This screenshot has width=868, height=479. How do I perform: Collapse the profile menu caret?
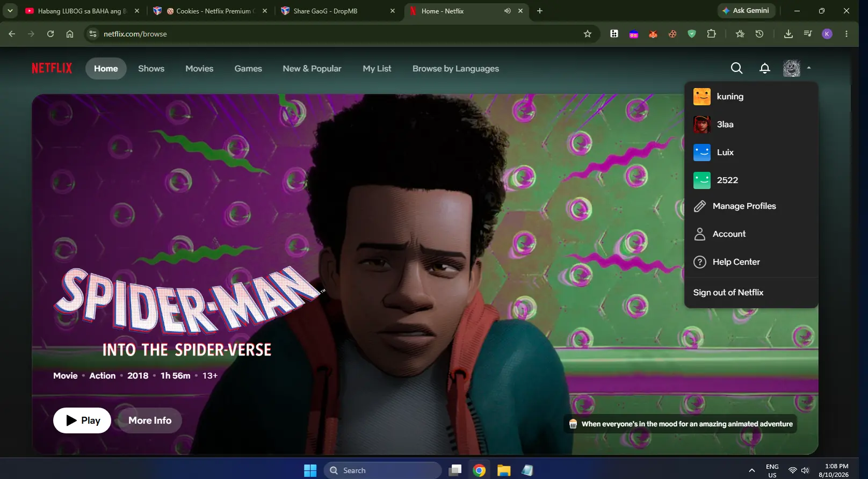809,68
